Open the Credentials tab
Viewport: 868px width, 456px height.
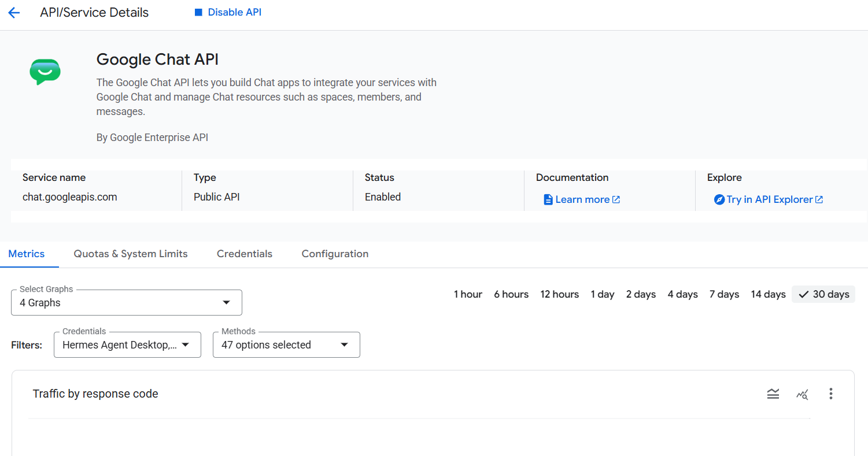[245, 254]
